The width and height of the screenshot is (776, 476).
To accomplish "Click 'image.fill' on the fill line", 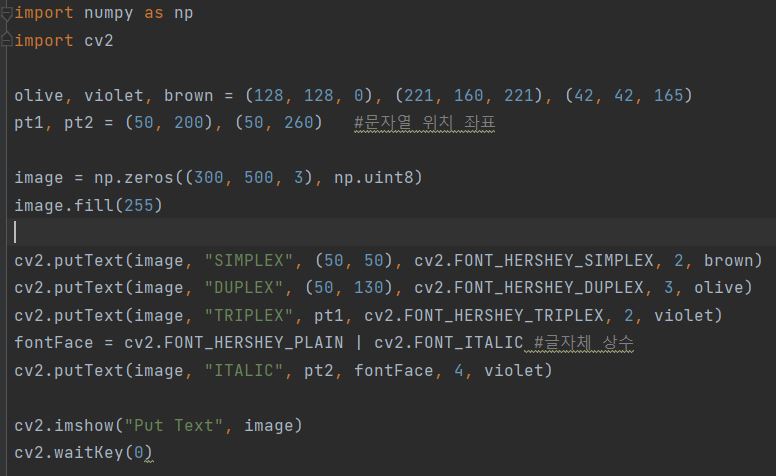I will [64, 205].
